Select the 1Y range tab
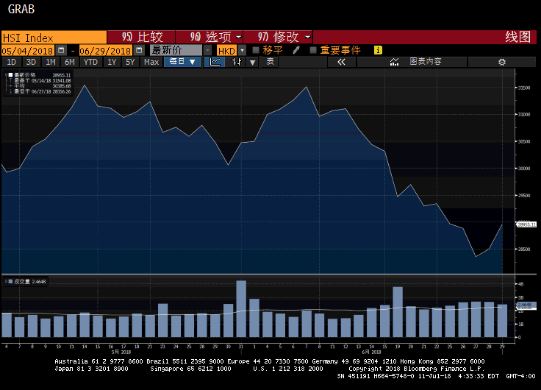 point(112,62)
